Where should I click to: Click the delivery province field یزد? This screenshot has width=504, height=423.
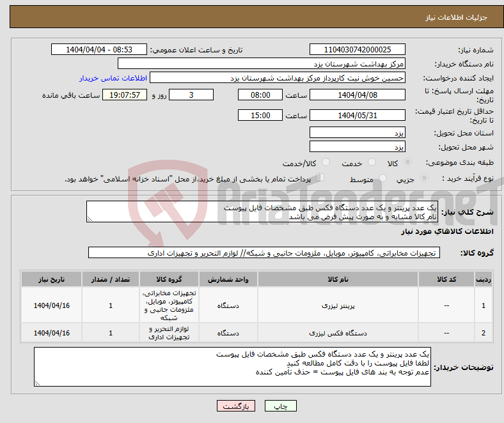(x=357, y=132)
